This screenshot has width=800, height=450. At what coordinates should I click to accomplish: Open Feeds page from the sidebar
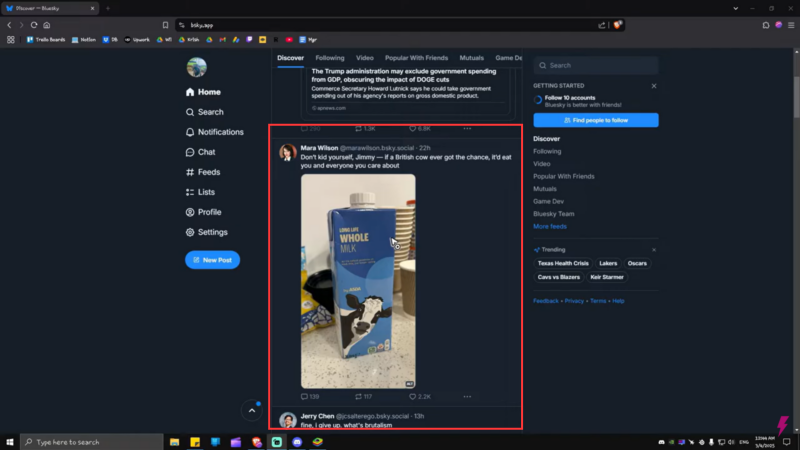pyautogui.click(x=208, y=172)
